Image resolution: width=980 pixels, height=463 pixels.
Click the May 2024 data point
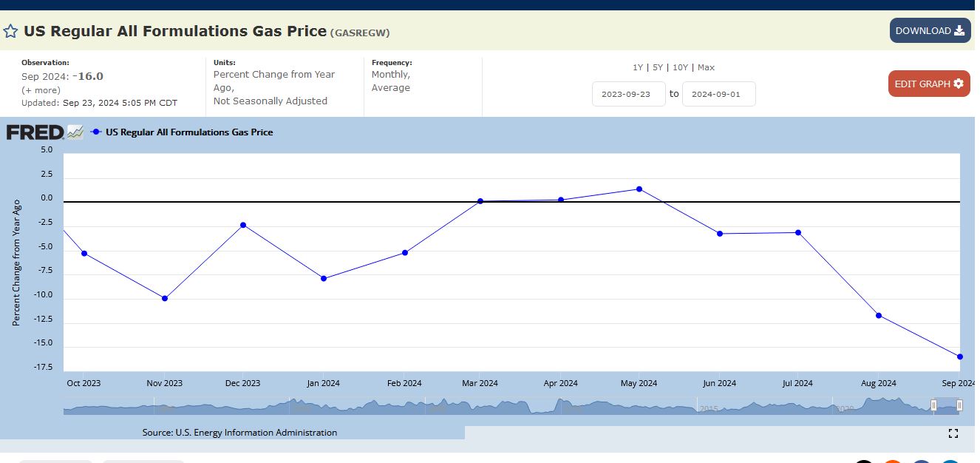[x=639, y=189]
